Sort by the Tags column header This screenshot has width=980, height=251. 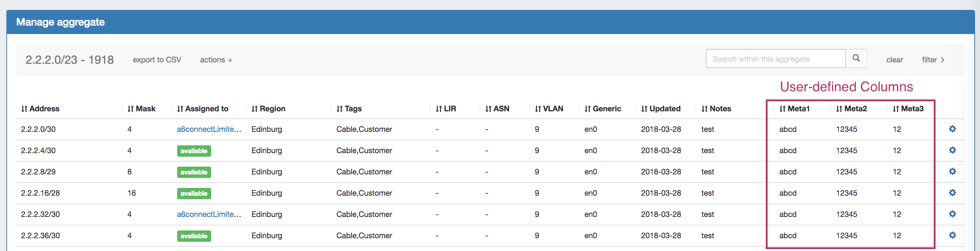349,108
